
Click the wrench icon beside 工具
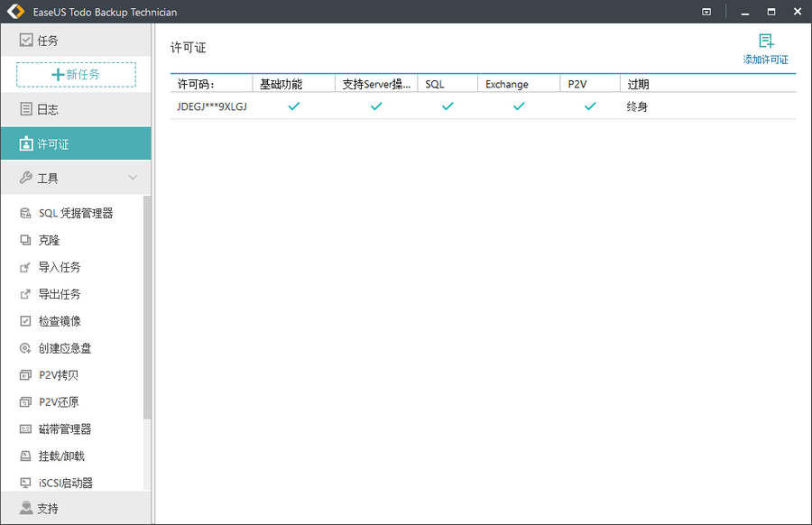pyautogui.click(x=26, y=178)
